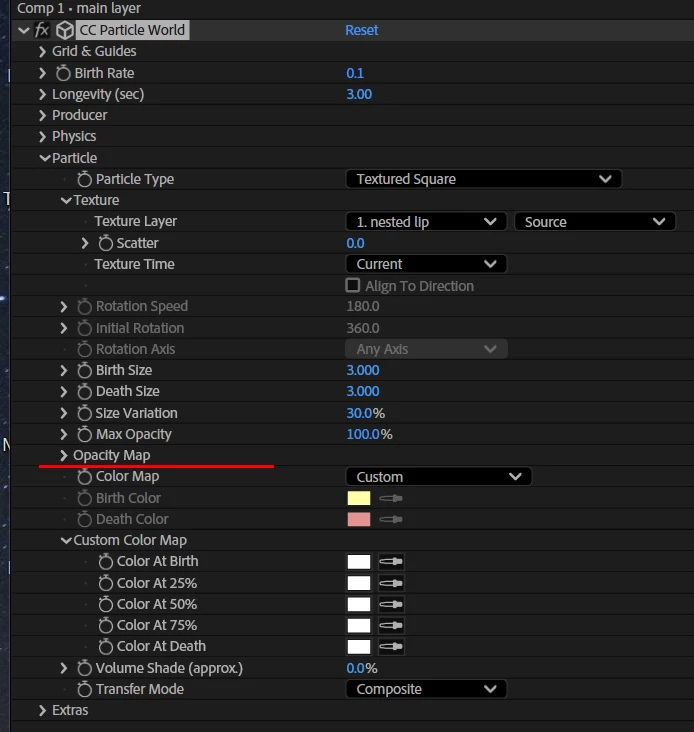Expand Rotation Speed property
Viewport: 694px width, 732px height.
click(63, 307)
